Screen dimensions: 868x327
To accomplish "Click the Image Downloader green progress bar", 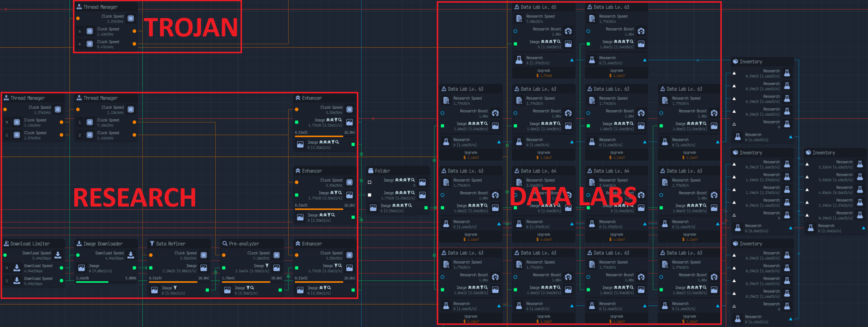I will (92, 282).
